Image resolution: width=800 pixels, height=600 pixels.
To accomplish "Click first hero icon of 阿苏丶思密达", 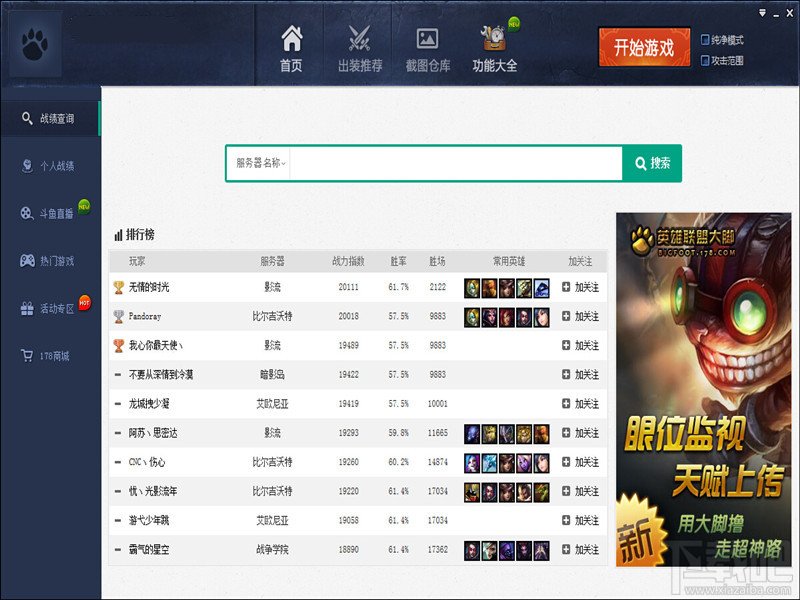I will [472, 434].
